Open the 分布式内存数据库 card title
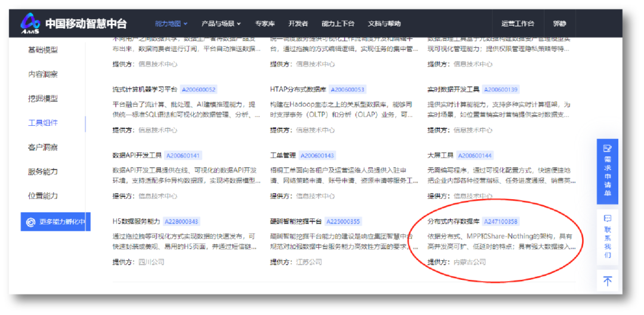The image size is (644, 315). (x=453, y=222)
